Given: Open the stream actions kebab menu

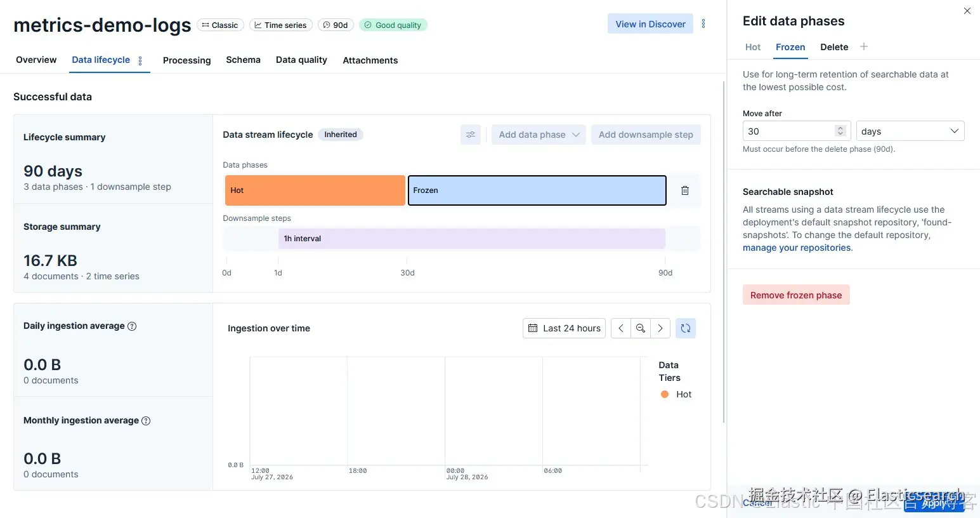Looking at the screenshot, I should [x=703, y=24].
